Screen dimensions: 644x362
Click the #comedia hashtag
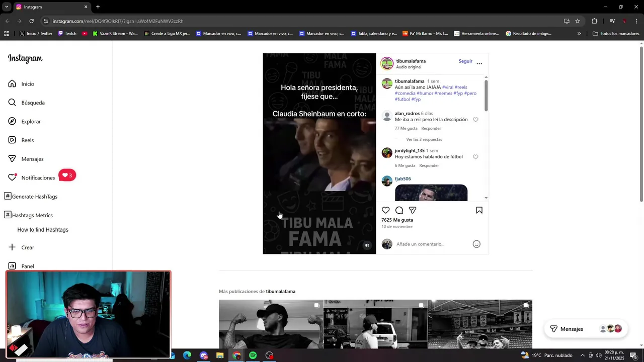tap(405, 94)
